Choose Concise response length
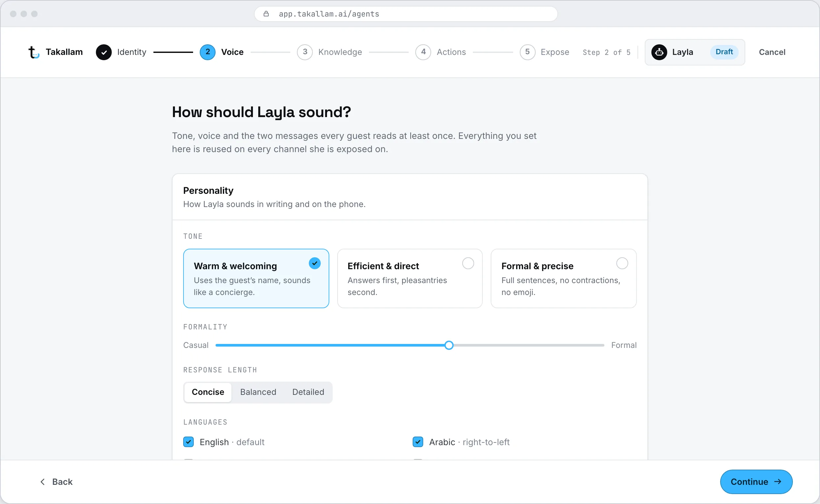This screenshot has width=820, height=504. click(x=208, y=392)
